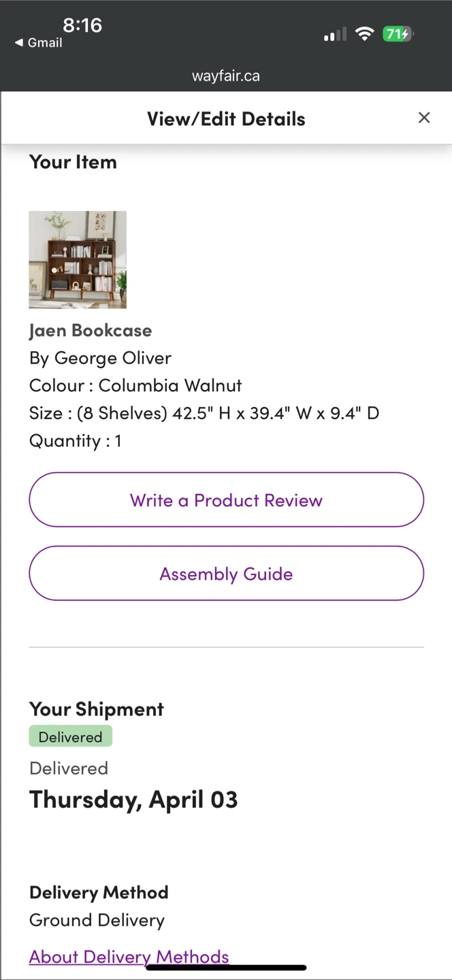Tap the Jaen Bookcase product title
The image size is (452, 980).
click(x=91, y=331)
